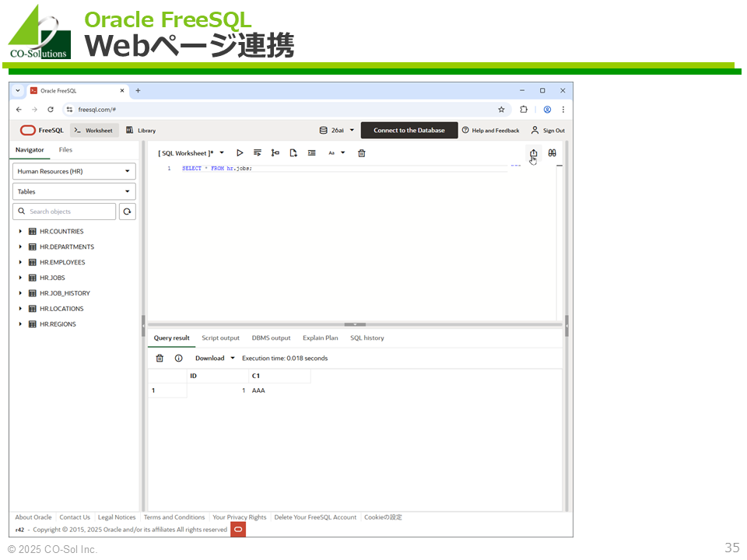The height and width of the screenshot is (560, 747).
Task: Open the 26ai database version dropdown
Action: pyautogui.click(x=337, y=131)
